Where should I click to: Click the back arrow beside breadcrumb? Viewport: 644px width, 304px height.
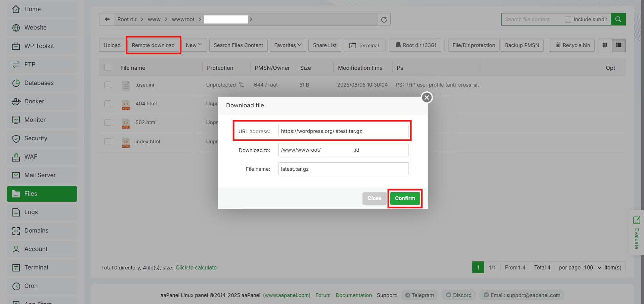point(107,19)
